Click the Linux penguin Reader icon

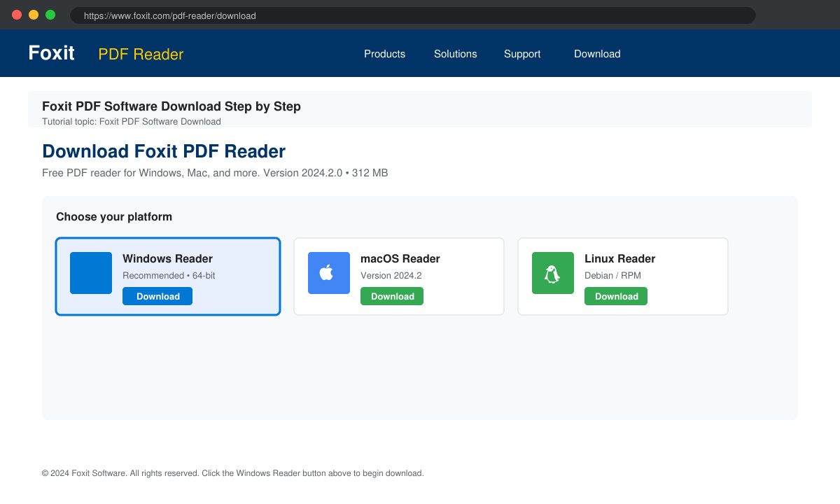[x=553, y=273]
